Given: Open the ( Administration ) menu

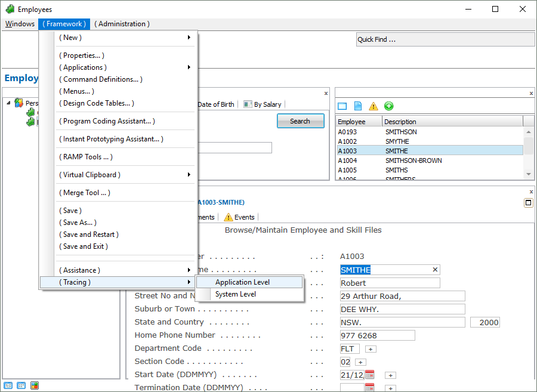Looking at the screenshot, I should [122, 24].
